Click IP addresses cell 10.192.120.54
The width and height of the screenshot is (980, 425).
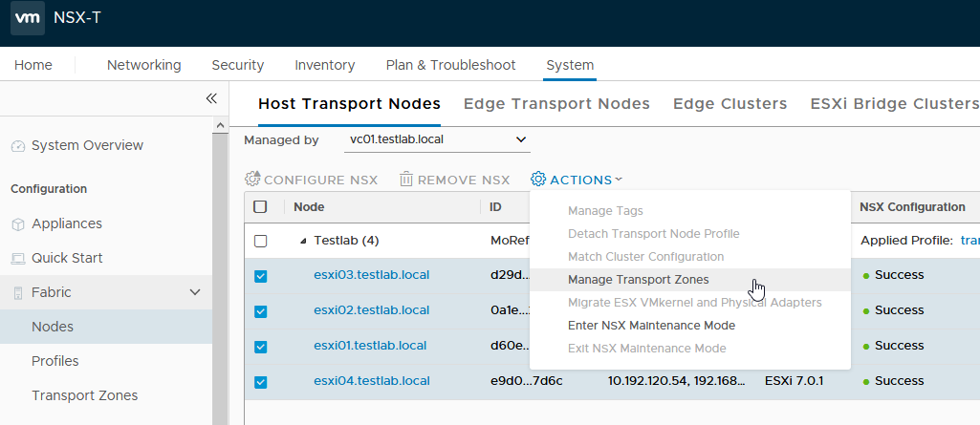click(x=676, y=381)
